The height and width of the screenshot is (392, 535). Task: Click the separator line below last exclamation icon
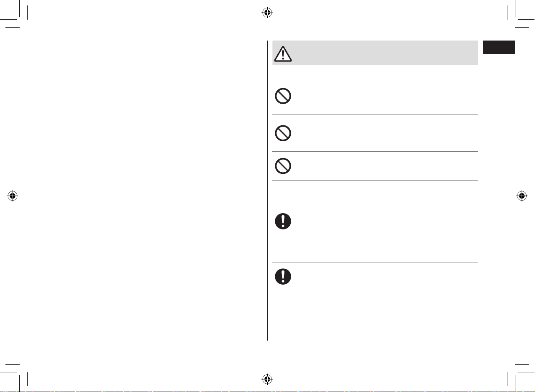(x=375, y=291)
